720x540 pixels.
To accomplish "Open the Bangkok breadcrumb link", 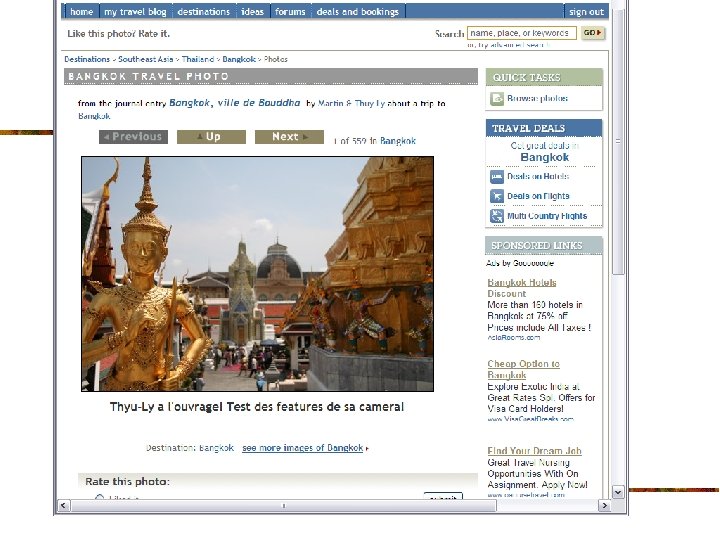I will 239,59.
